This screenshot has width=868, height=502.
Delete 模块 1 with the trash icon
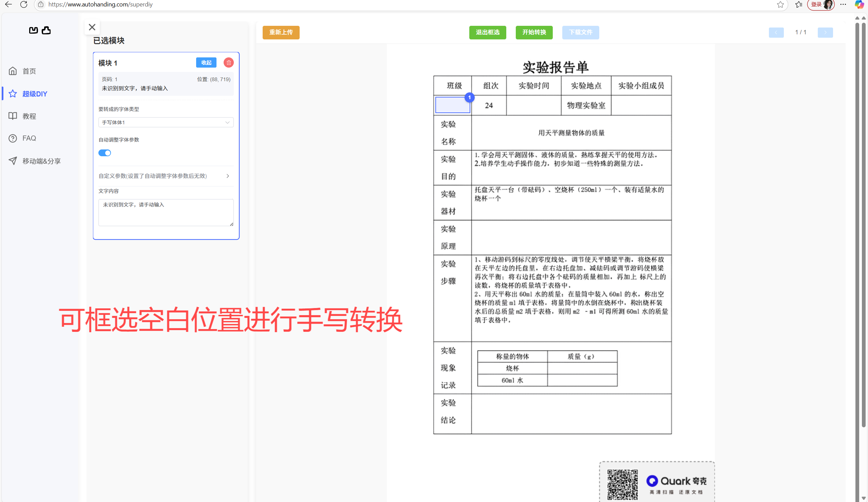pyautogui.click(x=228, y=62)
